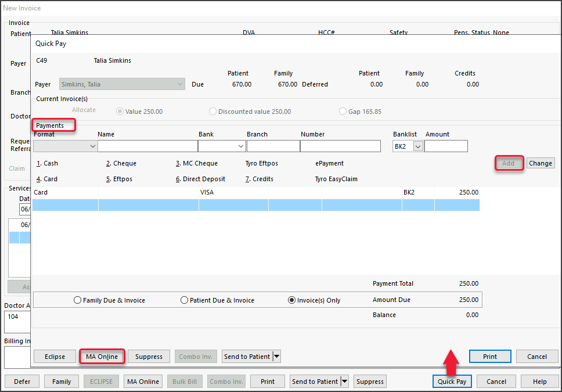Click the ECLIPSE button in New Invoice

click(x=101, y=382)
